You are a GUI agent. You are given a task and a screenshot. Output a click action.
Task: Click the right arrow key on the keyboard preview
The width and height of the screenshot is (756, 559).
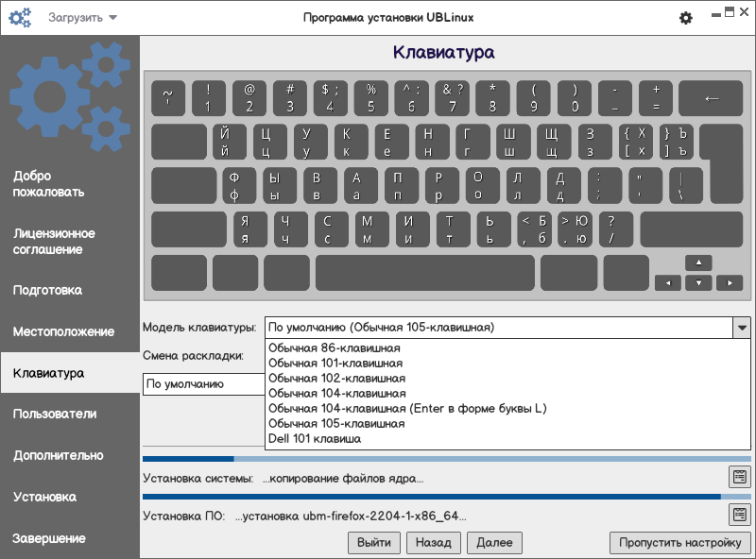point(730,283)
